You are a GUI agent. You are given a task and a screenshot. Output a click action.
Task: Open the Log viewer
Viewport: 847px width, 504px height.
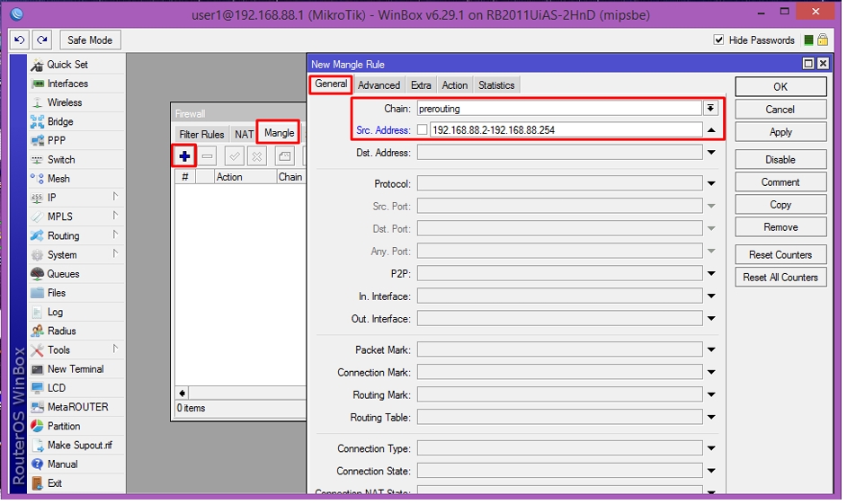tap(55, 313)
